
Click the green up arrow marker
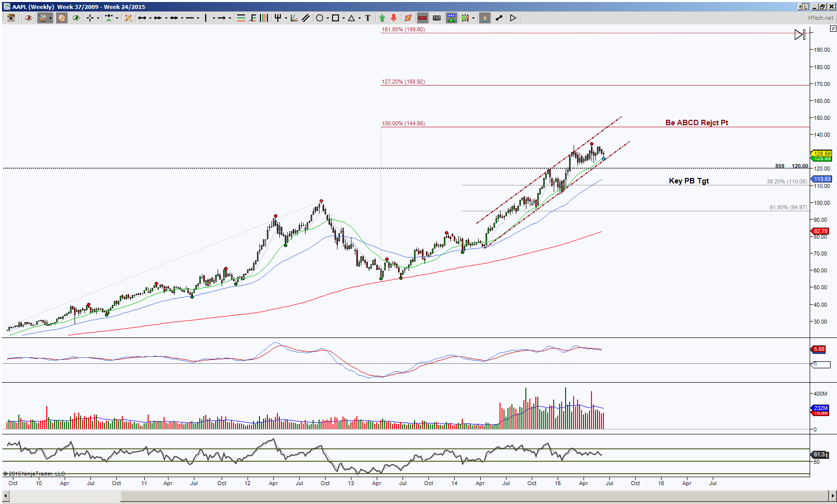[x=382, y=18]
